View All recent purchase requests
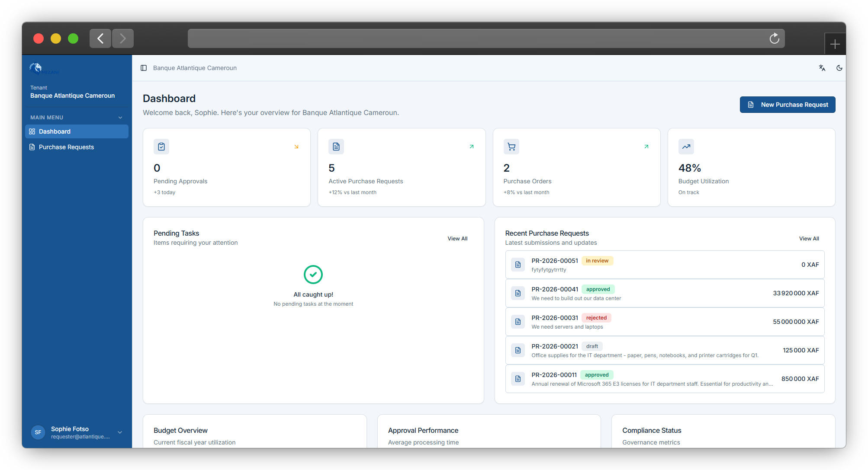This screenshot has height=470, width=868. click(x=809, y=238)
